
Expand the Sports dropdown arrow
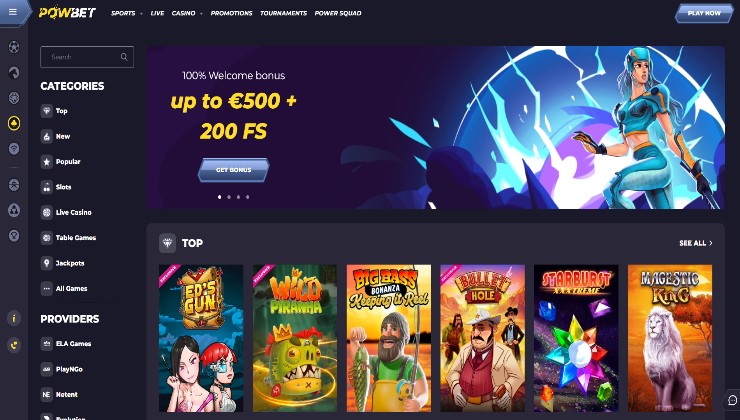point(141,14)
